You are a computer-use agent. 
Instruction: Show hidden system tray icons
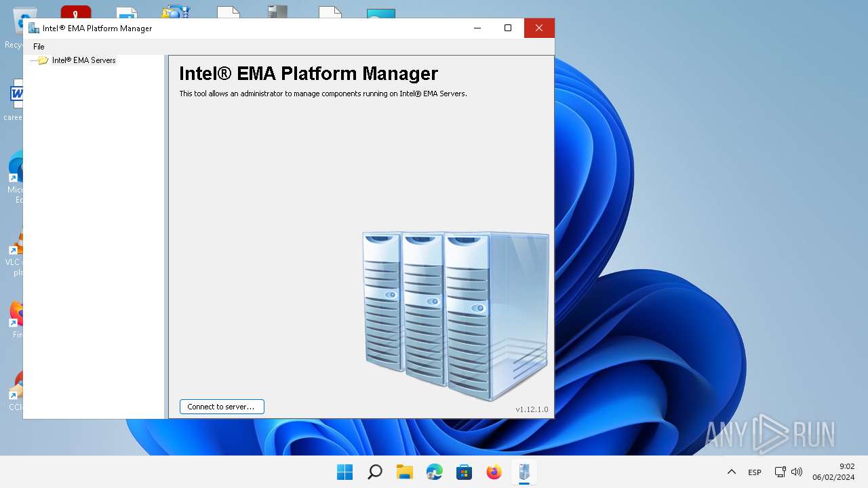(x=731, y=472)
